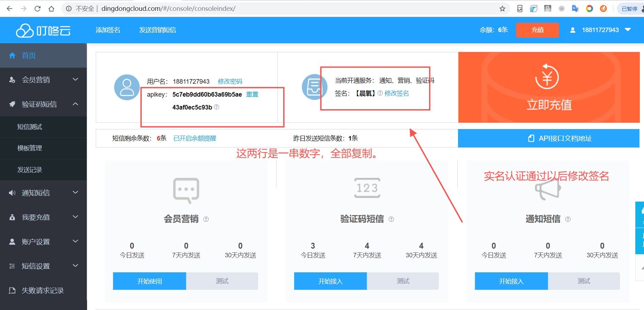Bookmark page using star icon
This screenshot has width=644, height=310.
tap(502, 9)
